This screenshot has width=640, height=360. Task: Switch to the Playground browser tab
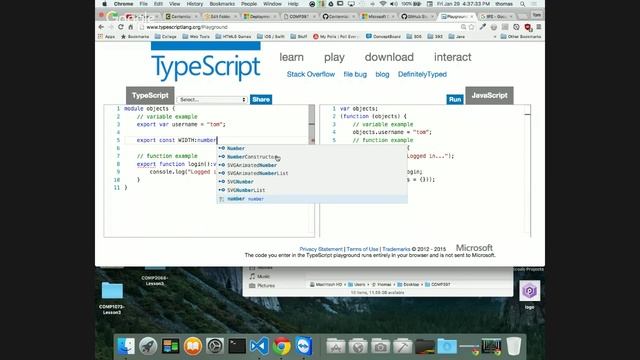pos(457,16)
